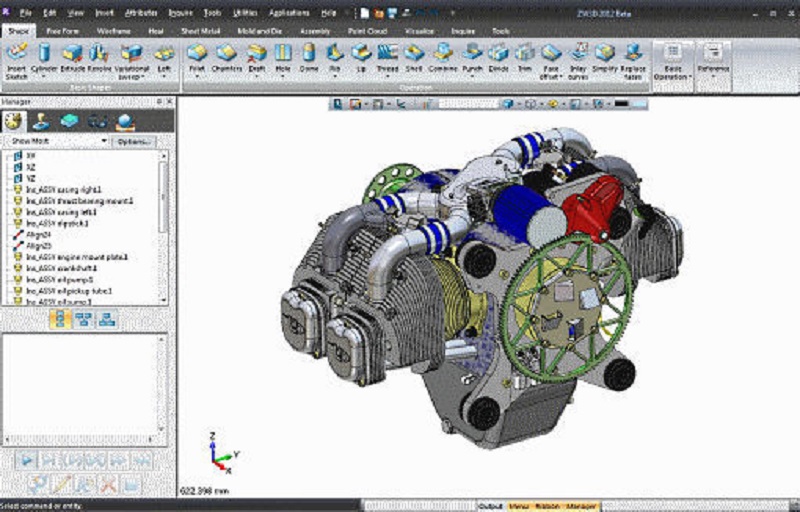Open the File menu
This screenshot has height=512, width=800.
tap(26, 13)
